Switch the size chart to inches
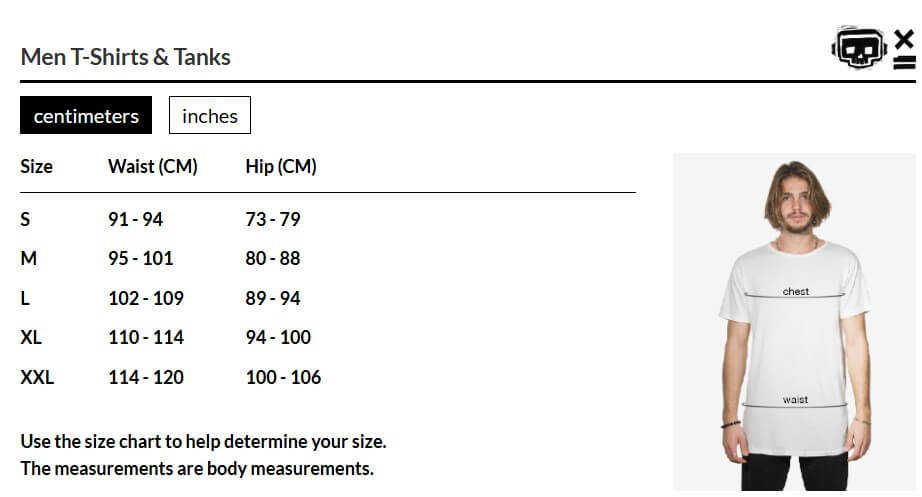The image size is (922, 497). (210, 116)
